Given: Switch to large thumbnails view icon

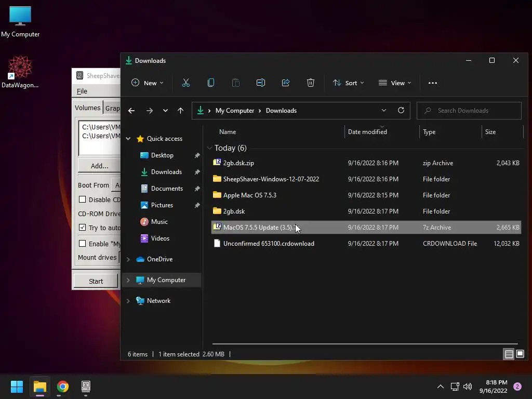Looking at the screenshot, I should pos(520,354).
